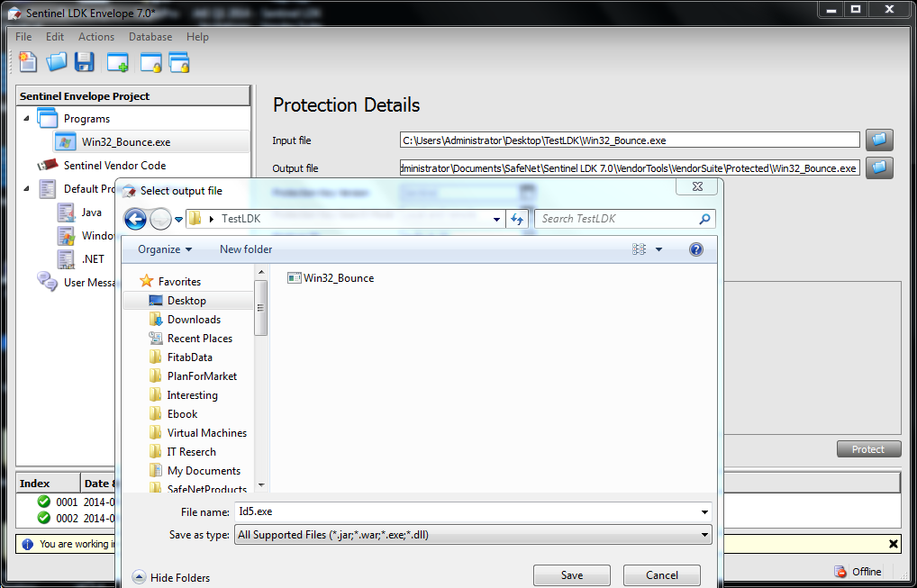
Task: Open the Save as type dropdown
Action: coord(704,533)
